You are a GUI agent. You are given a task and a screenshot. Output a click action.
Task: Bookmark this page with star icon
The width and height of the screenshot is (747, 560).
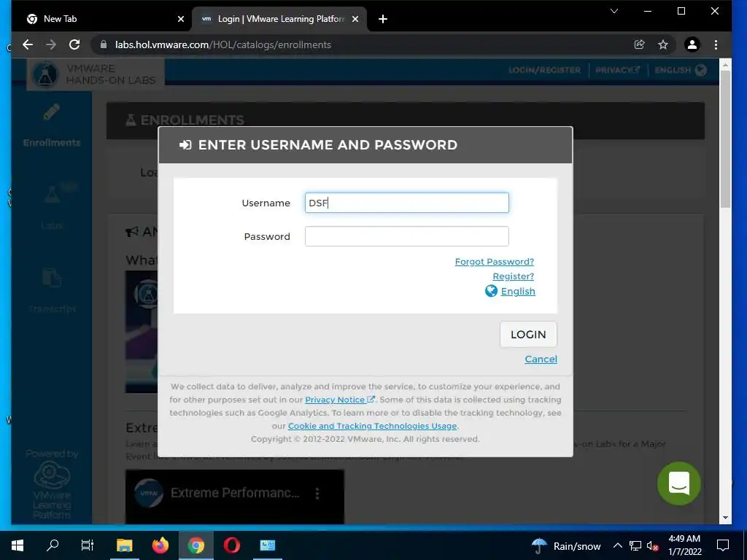(662, 44)
